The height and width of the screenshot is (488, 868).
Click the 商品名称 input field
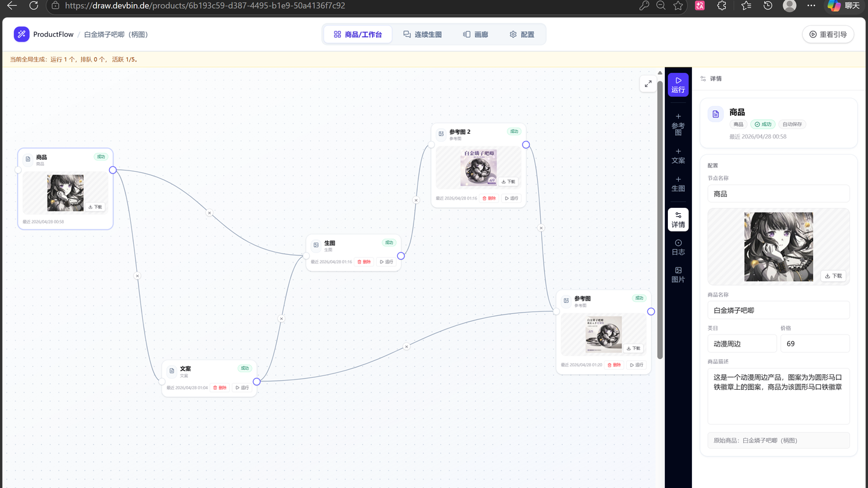coord(779,310)
